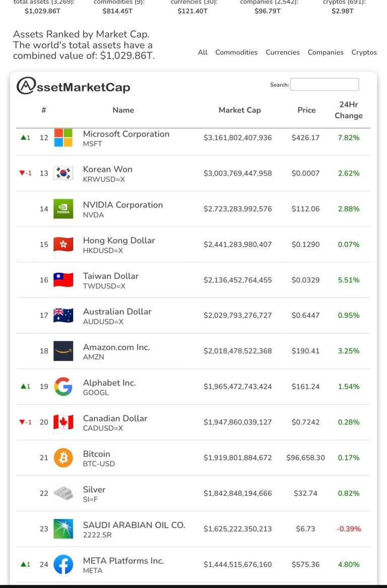Click the Hong Kong Dollar flag icon
This screenshot has width=387, height=588.
point(63,244)
